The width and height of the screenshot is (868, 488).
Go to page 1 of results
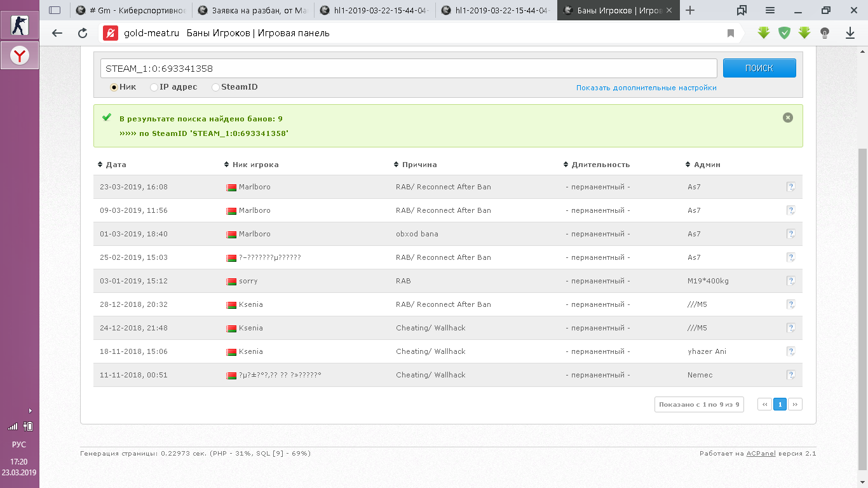coord(780,404)
